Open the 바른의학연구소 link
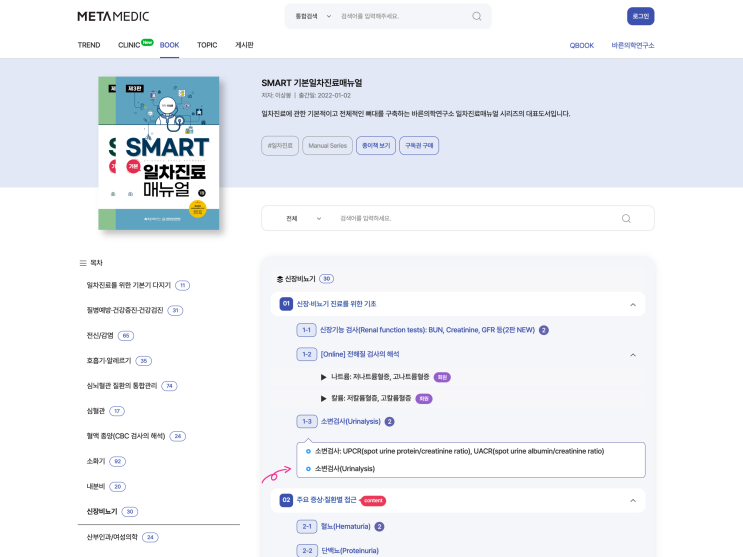The width and height of the screenshot is (743, 557). 633,46
